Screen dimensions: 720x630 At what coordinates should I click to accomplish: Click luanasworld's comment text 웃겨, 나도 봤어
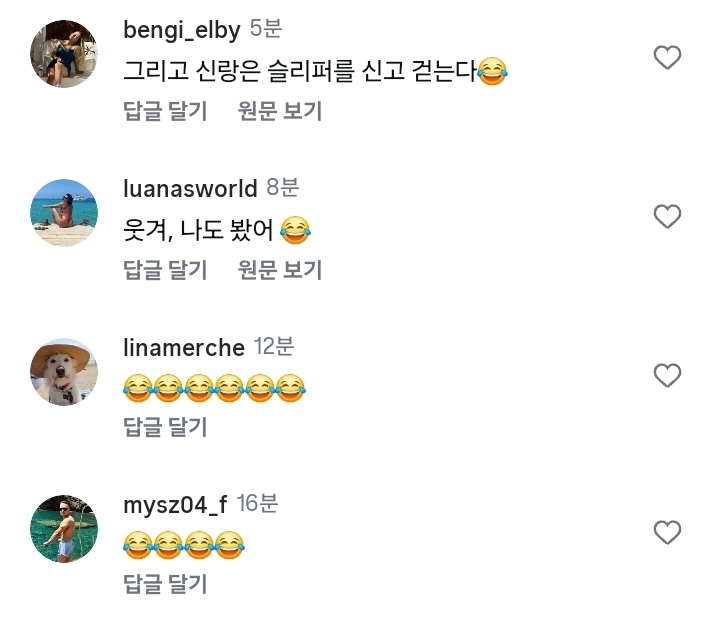(x=217, y=230)
